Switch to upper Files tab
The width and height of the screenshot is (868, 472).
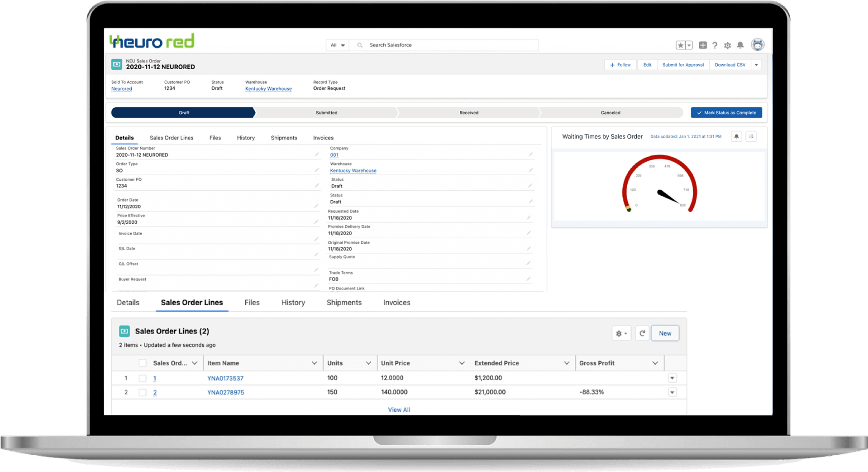coord(215,138)
